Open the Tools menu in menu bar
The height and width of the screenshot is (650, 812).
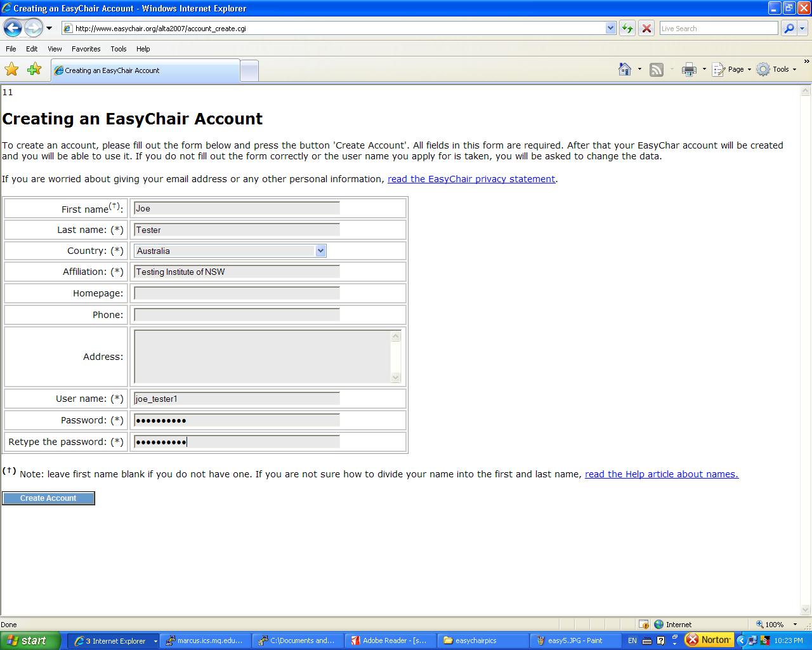(x=119, y=49)
